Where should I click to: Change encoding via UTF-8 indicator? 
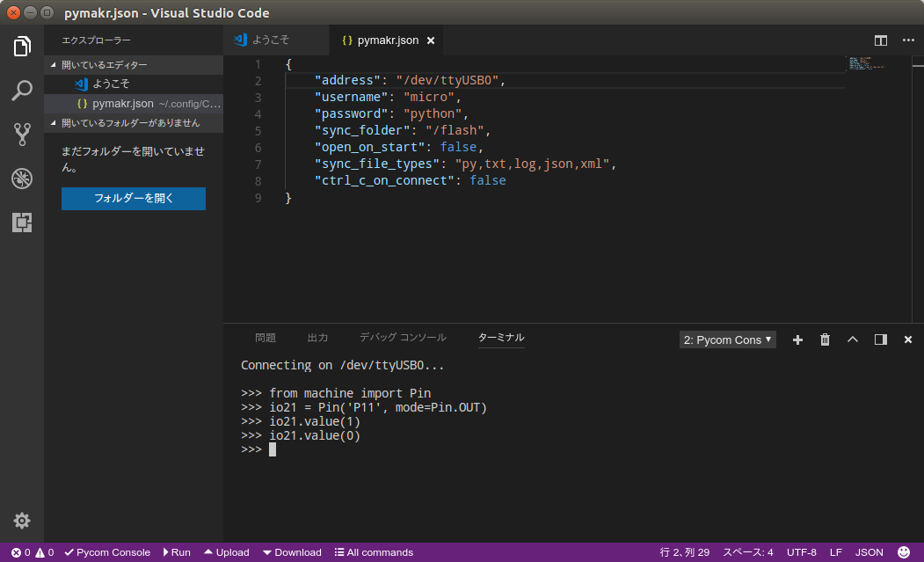pyautogui.click(x=802, y=552)
